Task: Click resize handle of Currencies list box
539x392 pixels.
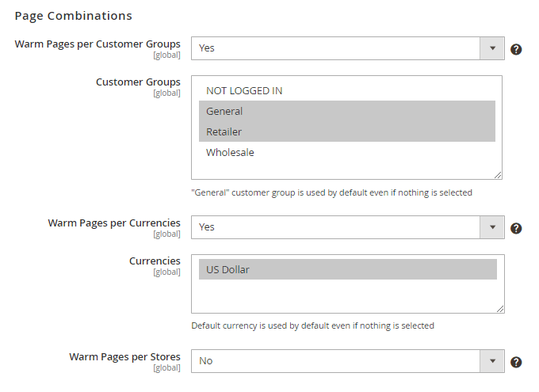Action: tap(500, 309)
